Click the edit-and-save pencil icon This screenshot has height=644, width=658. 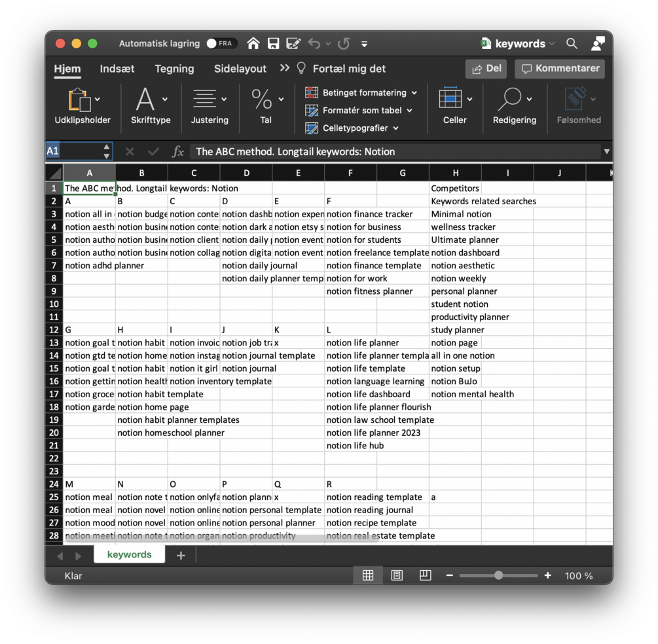pyautogui.click(x=293, y=44)
